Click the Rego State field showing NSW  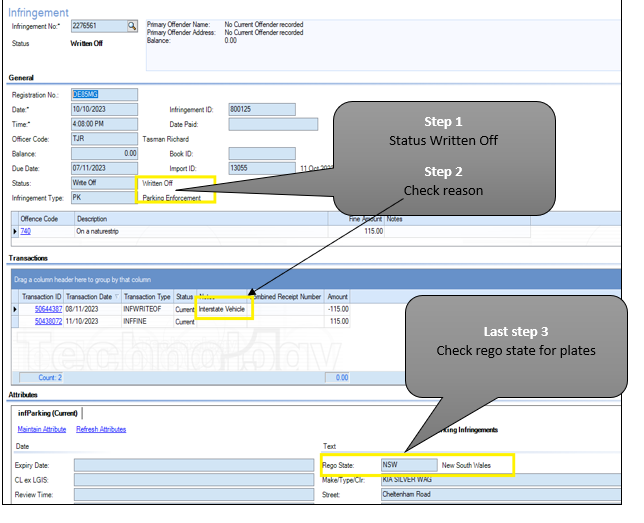click(x=408, y=465)
